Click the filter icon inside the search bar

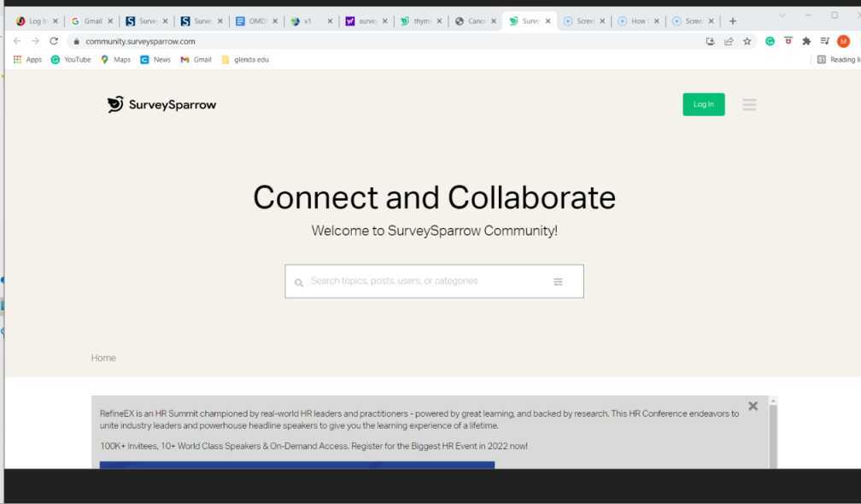tap(559, 280)
